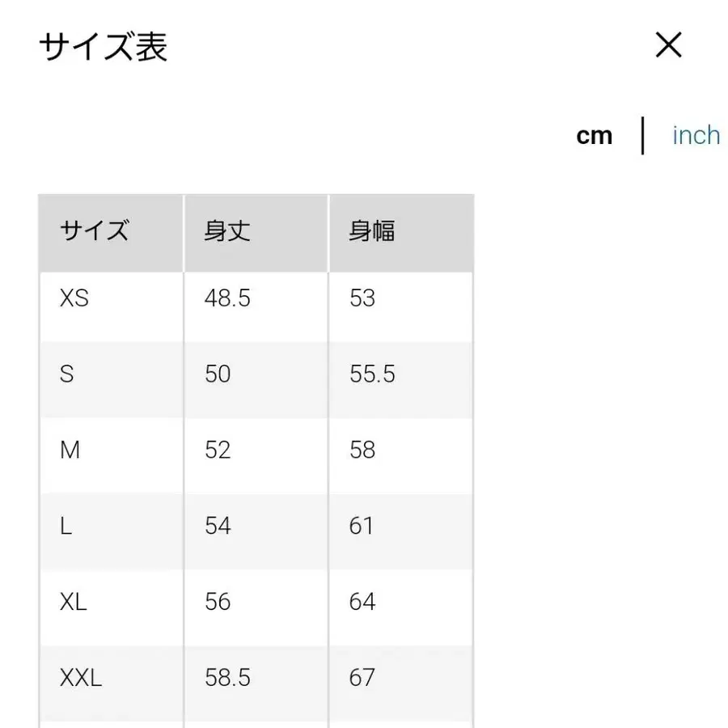Click the divider between cm and inch
Viewport: 728px width, 728px height.
pyautogui.click(x=642, y=135)
